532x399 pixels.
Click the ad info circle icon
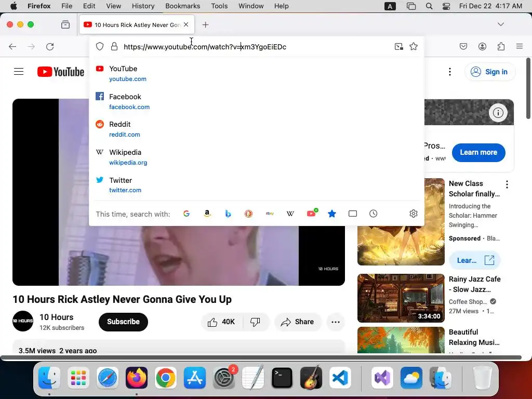click(498, 113)
